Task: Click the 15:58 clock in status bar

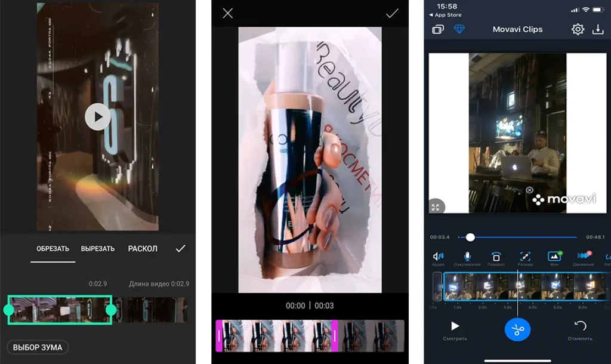Action: click(x=447, y=6)
